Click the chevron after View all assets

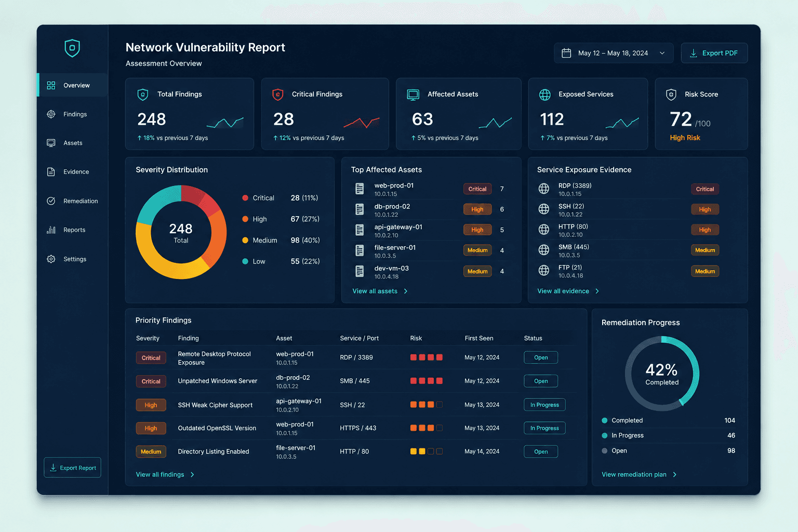(x=406, y=291)
